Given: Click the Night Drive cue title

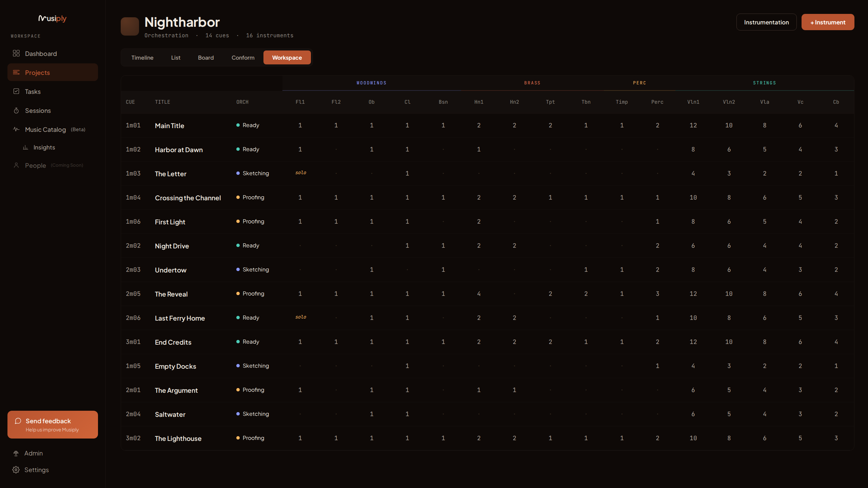Looking at the screenshot, I should (172, 246).
